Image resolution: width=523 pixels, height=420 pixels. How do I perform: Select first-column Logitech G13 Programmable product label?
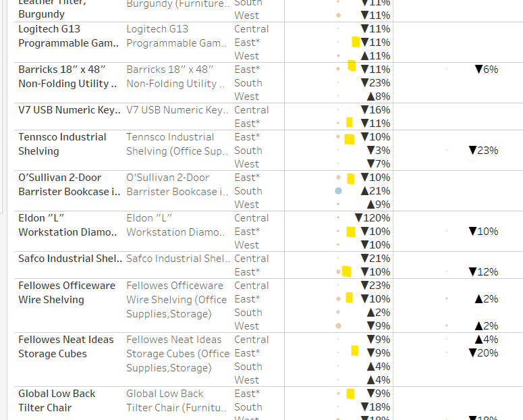[x=69, y=36]
